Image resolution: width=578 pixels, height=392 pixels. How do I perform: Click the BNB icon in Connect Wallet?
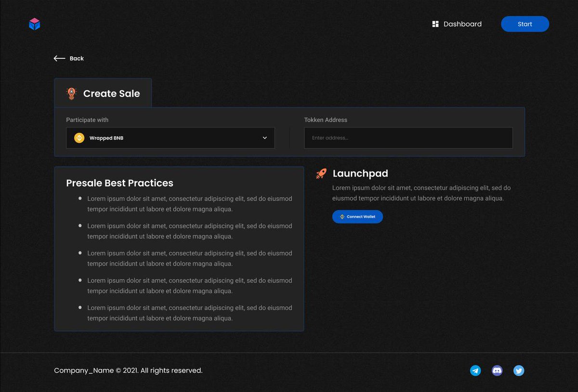tap(342, 217)
